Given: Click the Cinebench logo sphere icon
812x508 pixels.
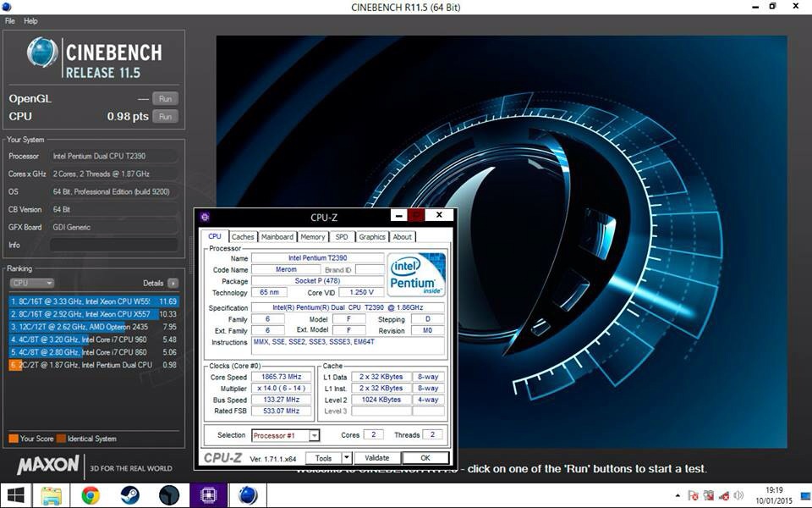Looking at the screenshot, I should tap(42, 52).
